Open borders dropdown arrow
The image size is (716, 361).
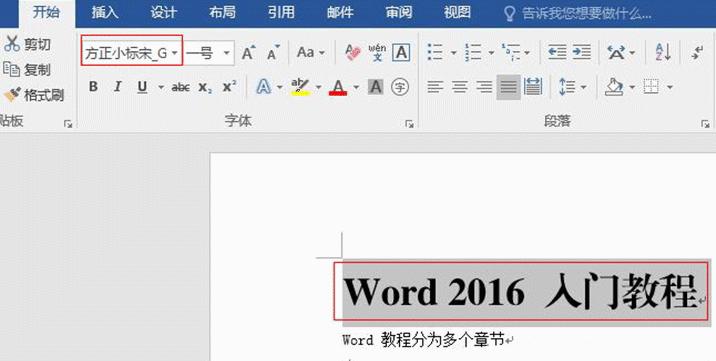coord(669,87)
